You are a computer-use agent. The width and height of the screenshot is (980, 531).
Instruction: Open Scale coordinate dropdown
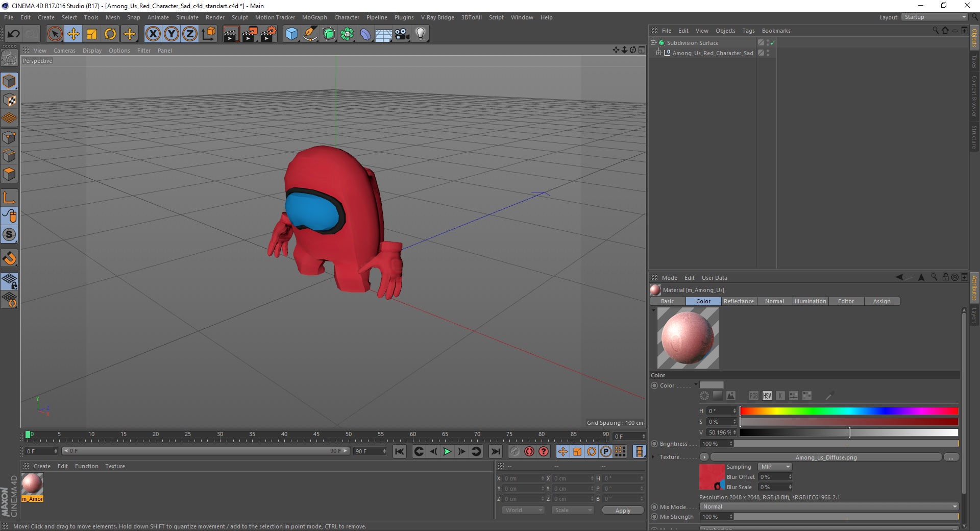tap(572, 510)
